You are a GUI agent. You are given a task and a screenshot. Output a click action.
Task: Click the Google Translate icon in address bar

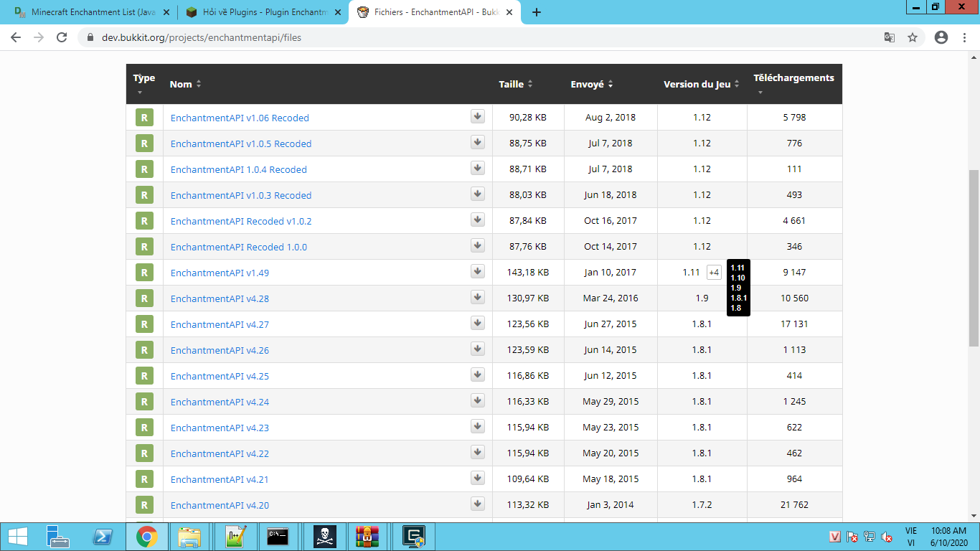coord(889,37)
